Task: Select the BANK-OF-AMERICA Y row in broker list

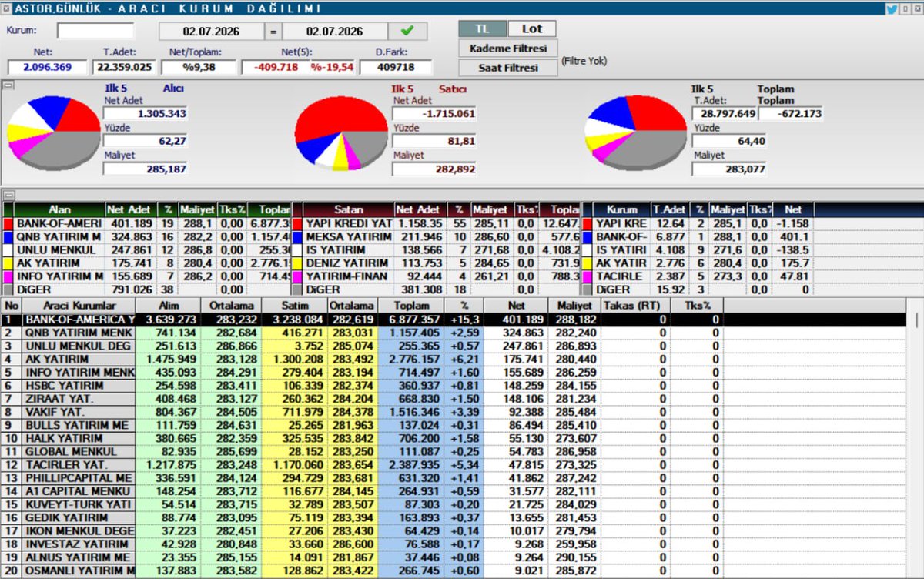Action: 454,319
